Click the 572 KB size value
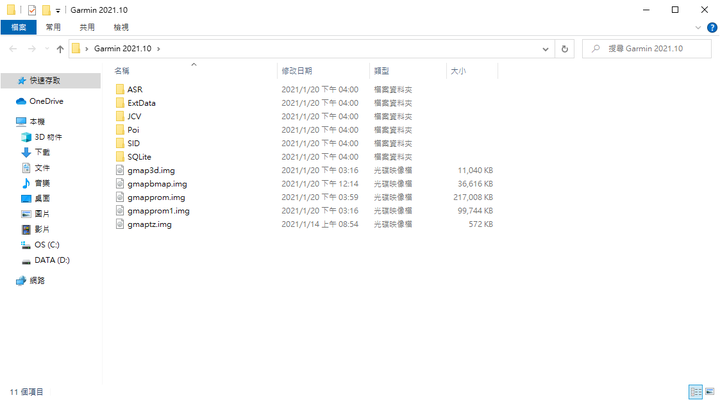Image resolution: width=720 pixels, height=400 pixels. (481, 224)
